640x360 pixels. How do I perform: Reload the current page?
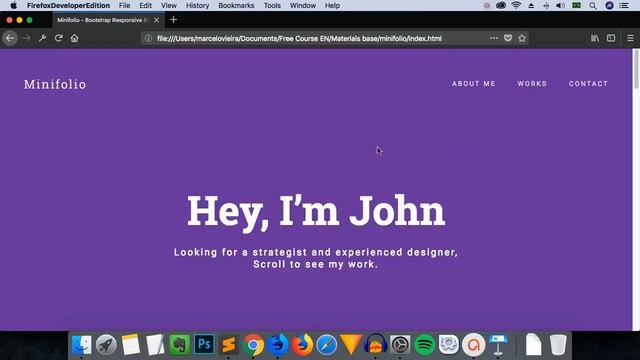click(x=58, y=38)
